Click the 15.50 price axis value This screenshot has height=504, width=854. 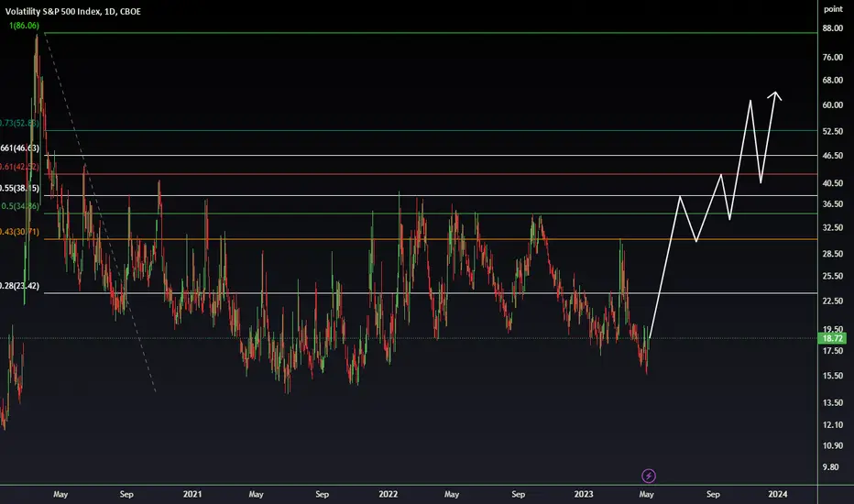832,376
